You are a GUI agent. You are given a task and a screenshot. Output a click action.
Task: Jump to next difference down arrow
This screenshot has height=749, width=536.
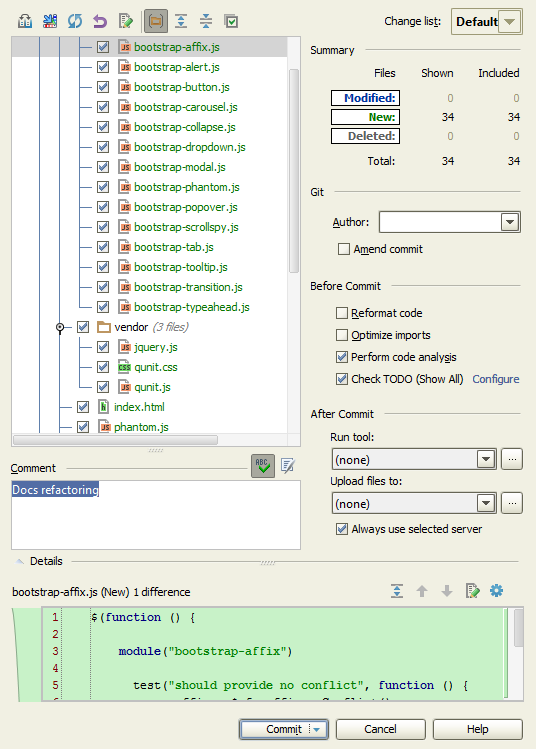point(447,591)
